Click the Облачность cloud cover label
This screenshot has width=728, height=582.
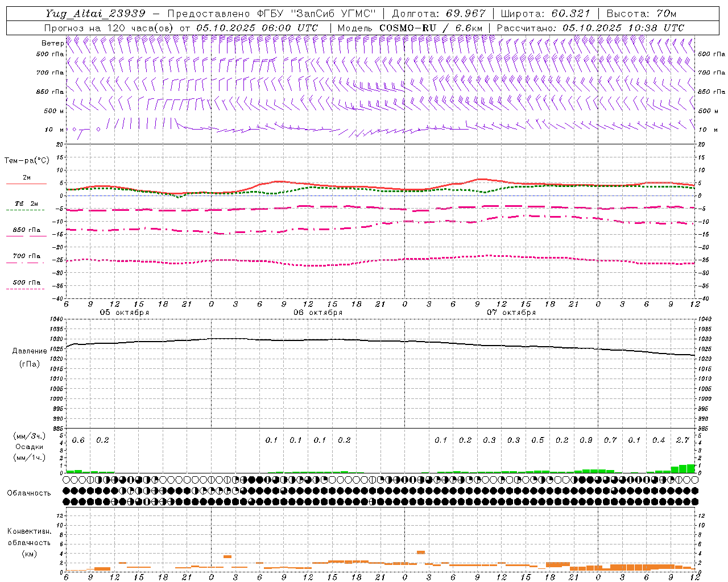coord(29,493)
